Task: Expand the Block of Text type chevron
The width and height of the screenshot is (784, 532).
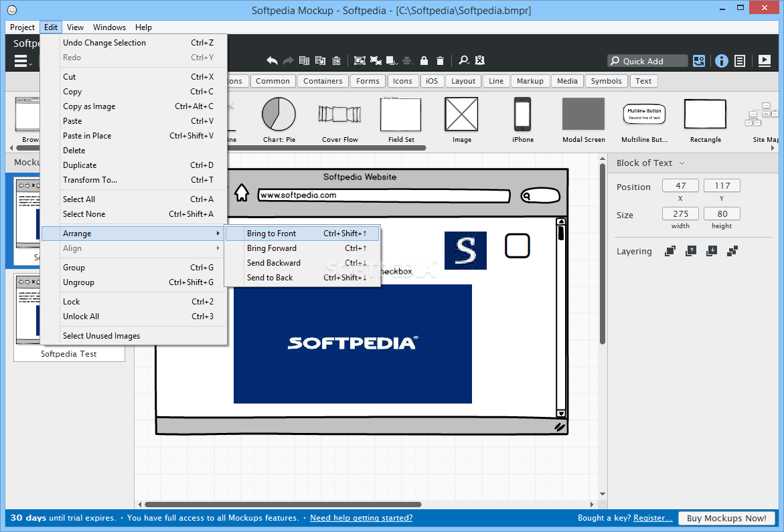Action: tap(682, 163)
